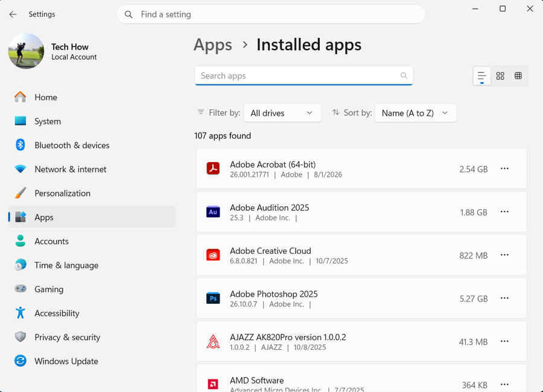
Task: Open more options for AJAZZ AK820Pro
Action: point(504,341)
